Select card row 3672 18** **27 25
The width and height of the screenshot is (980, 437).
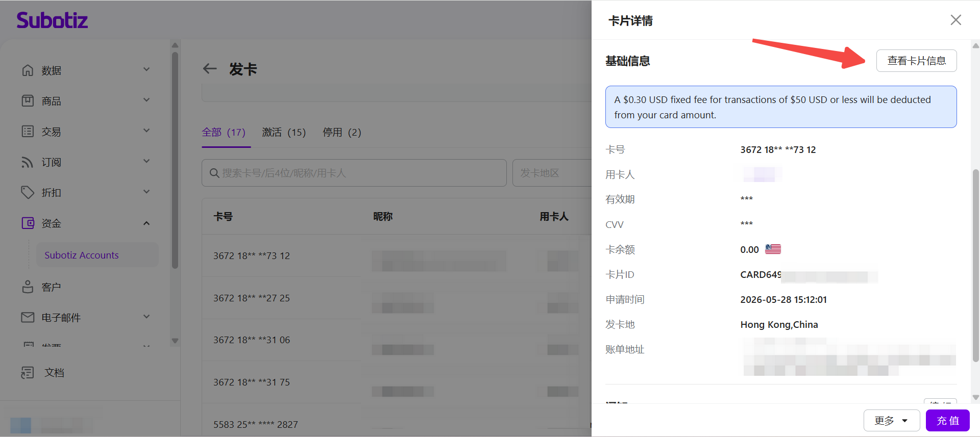(397, 298)
